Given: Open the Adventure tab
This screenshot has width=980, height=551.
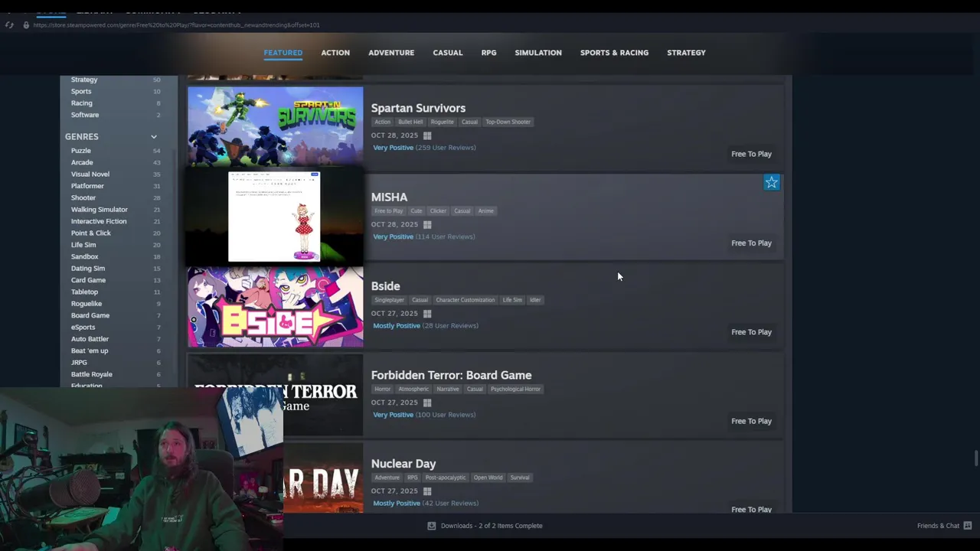Looking at the screenshot, I should coord(391,53).
